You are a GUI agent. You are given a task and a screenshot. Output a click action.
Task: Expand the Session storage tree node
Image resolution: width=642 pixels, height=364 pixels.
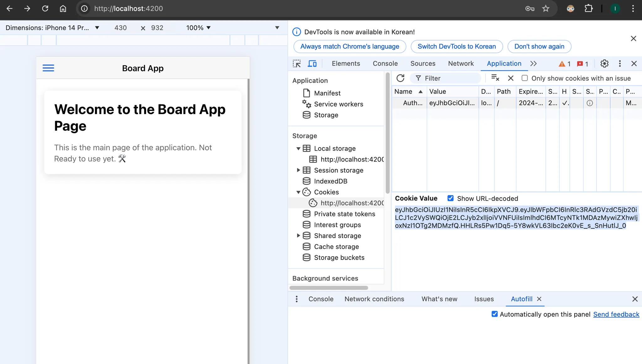click(x=298, y=170)
